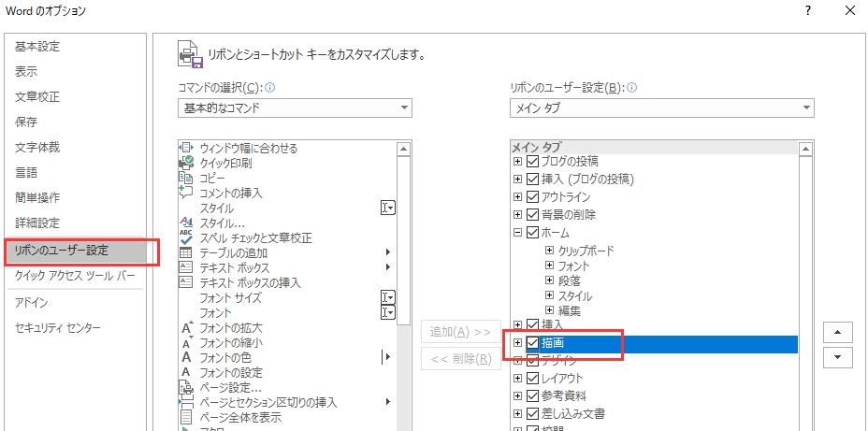This screenshot has width=868, height=431.
Task: Click the スタイル... command icon
Action: pyautogui.click(x=186, y=223)
